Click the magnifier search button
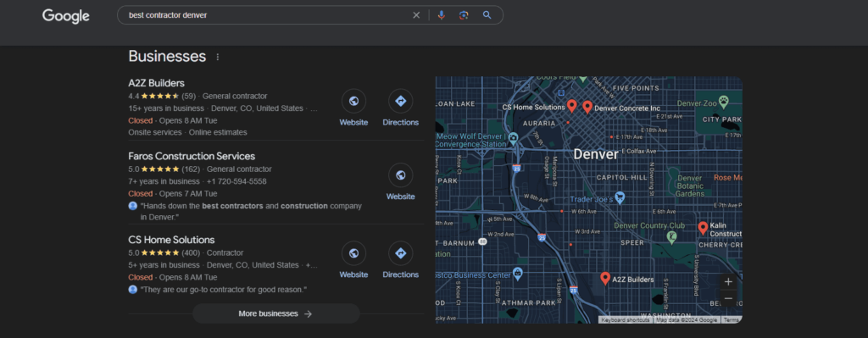The image size is (868, 338). coord(487,15)
